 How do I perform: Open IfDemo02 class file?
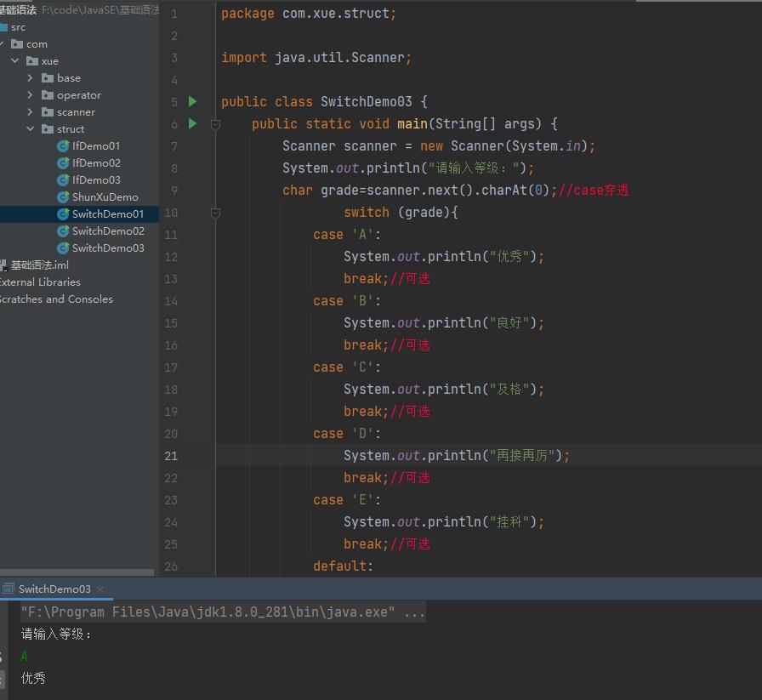(96, 162)
